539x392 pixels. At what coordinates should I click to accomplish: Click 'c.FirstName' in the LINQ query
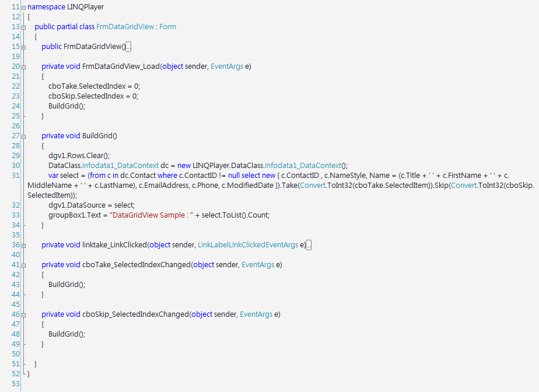[x=461, y=176]
